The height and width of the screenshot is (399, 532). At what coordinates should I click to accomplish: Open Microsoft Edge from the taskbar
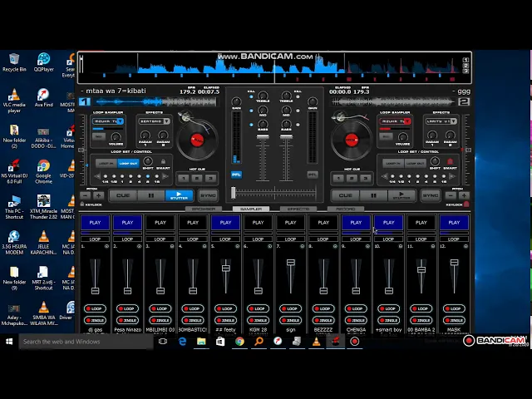182,342
